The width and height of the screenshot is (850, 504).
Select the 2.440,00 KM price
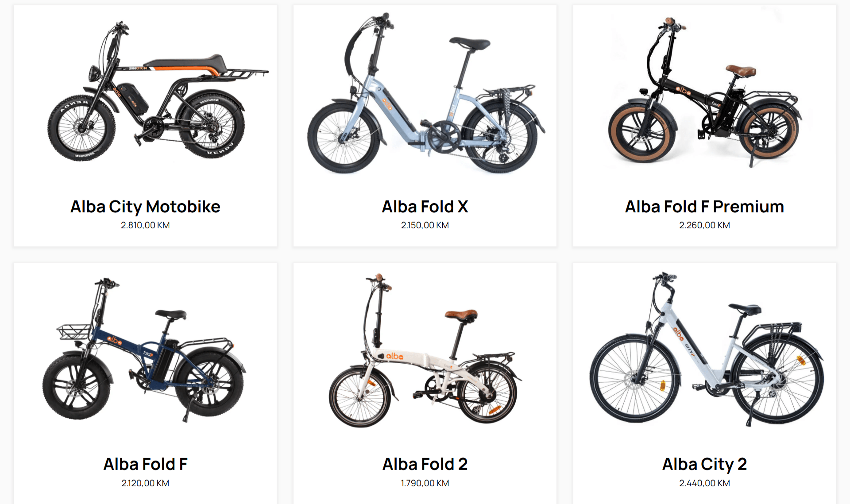704,483
